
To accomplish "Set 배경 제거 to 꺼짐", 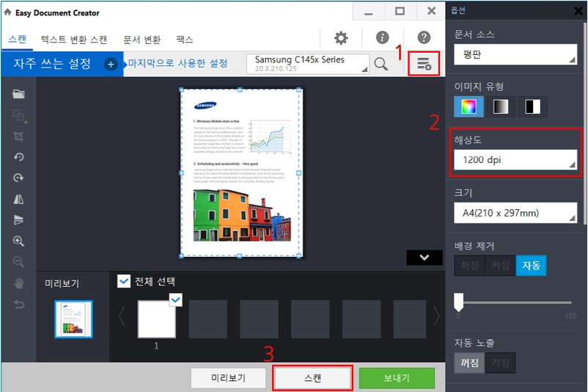I will (469, 266).
